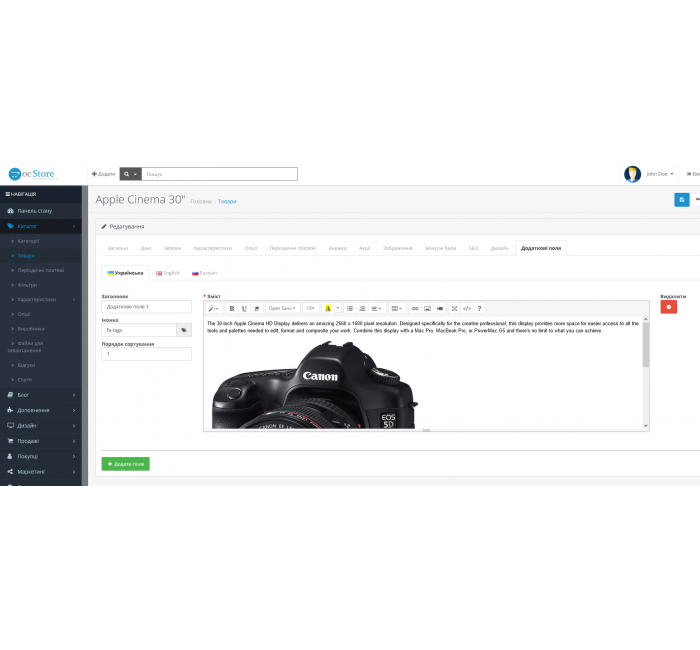
Task: Switch to the Опції product tab
Action: 251,248
